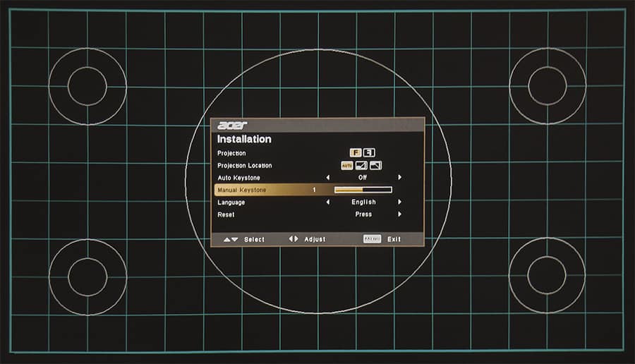635x364 pixels.
Task: Click the Press label for Reset
Action: click(x=363, y=214)
